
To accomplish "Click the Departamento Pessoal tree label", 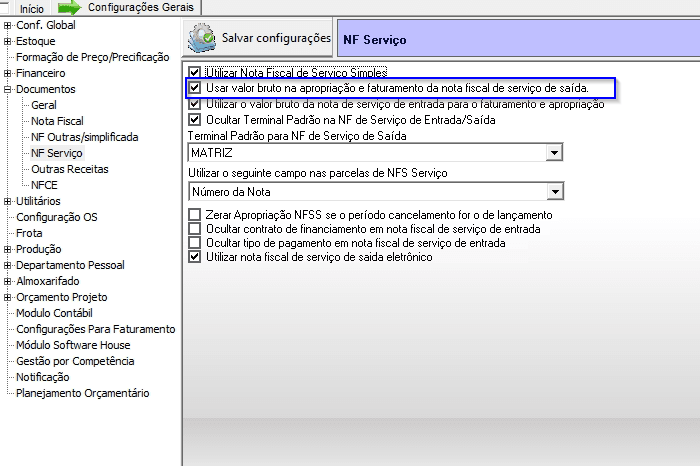I will tap(70, 265).
